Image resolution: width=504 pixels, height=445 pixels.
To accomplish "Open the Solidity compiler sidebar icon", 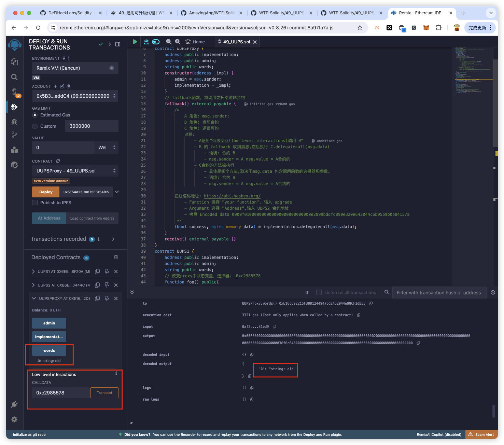I will point(14,92).
